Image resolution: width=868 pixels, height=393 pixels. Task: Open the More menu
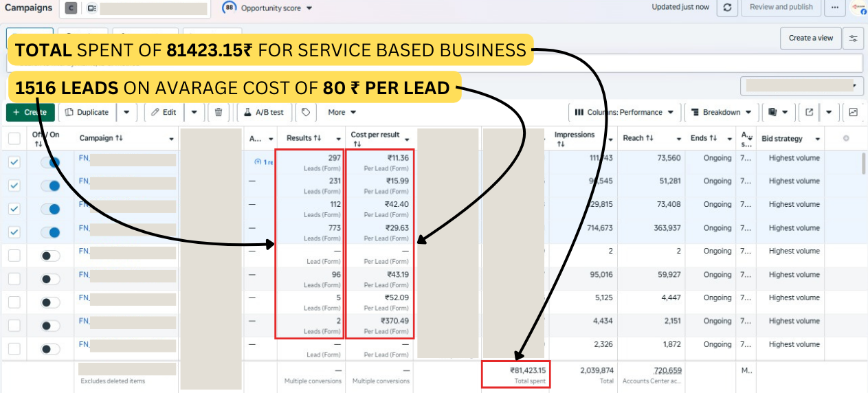click(x=342, y=112)
